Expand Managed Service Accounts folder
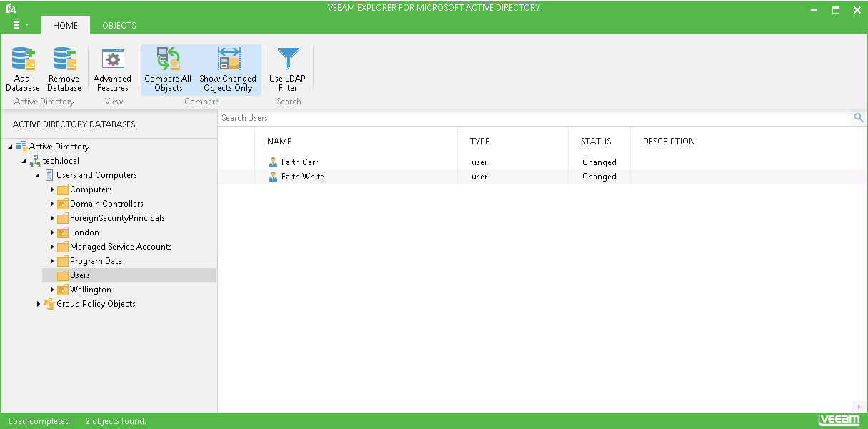Viewport: 868px width, 429px height. coord(51,247)
